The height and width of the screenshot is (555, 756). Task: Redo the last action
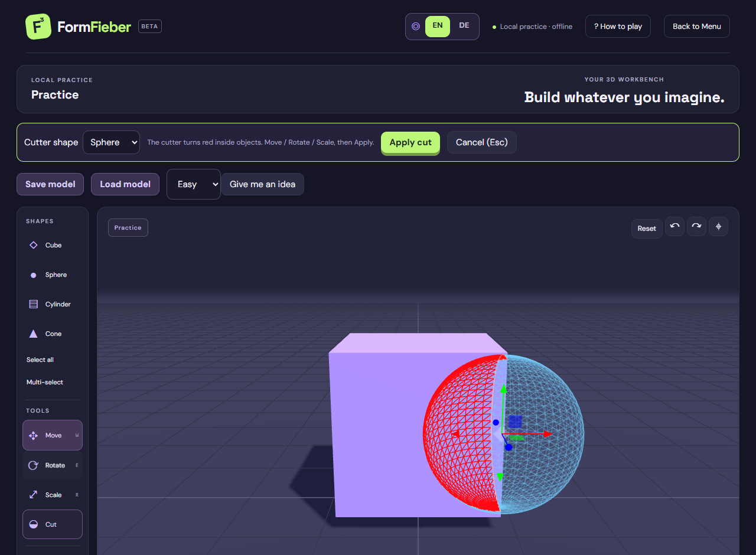[696, 227]
